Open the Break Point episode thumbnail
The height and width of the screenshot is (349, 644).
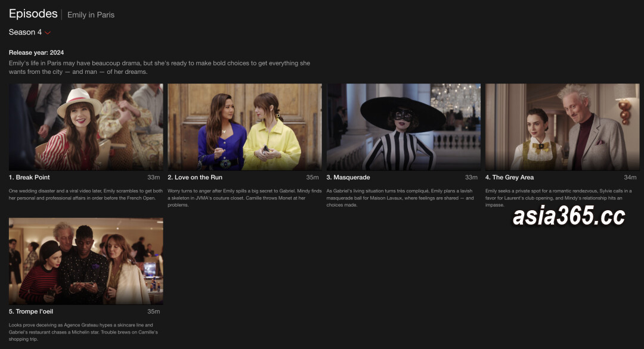pyautogui.click(x=86, y=127)
